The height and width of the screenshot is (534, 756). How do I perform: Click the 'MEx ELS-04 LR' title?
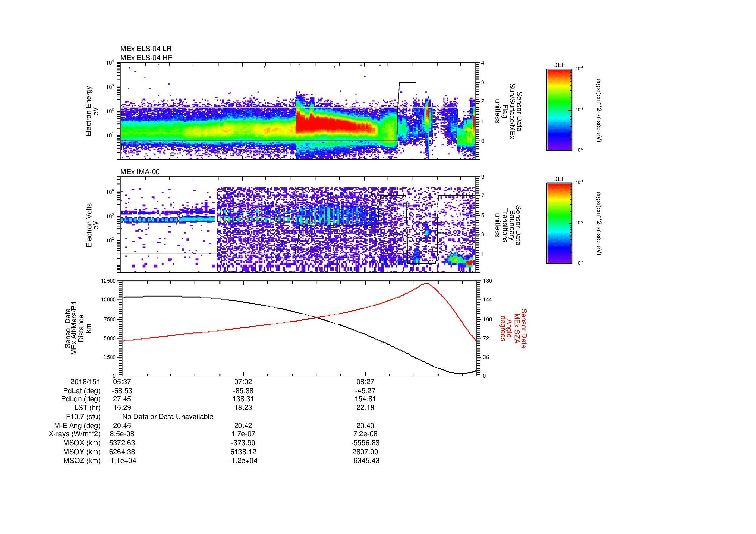click(x=146, y=49)
